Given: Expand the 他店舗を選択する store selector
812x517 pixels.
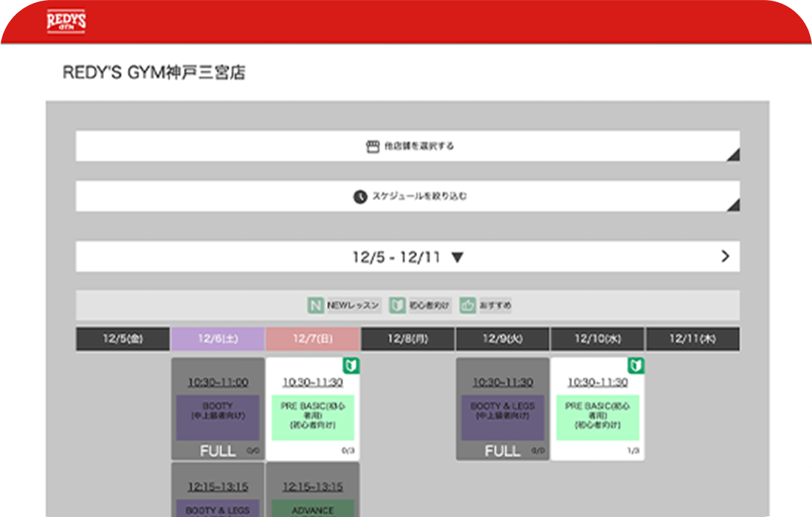Looking at the screenshot, I should click(407, 146).
